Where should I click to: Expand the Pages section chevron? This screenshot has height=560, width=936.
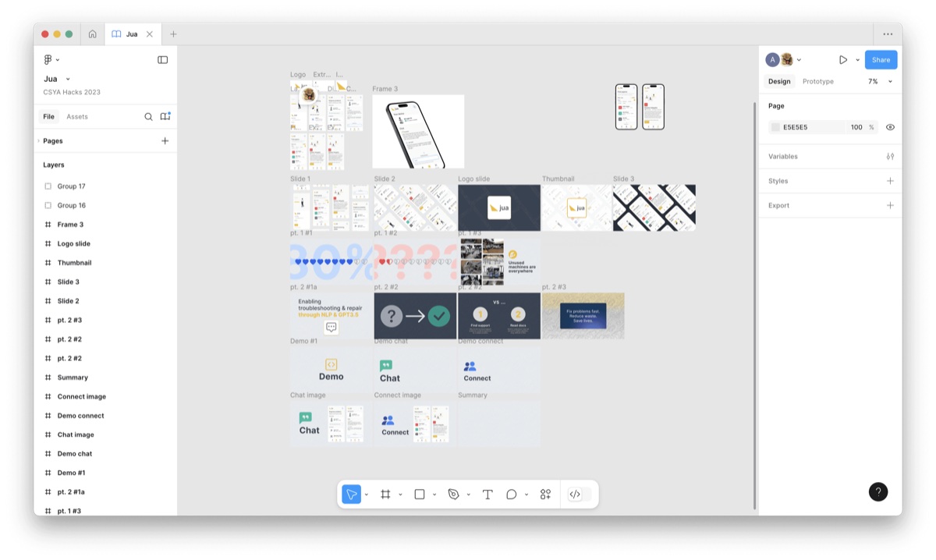38,141
